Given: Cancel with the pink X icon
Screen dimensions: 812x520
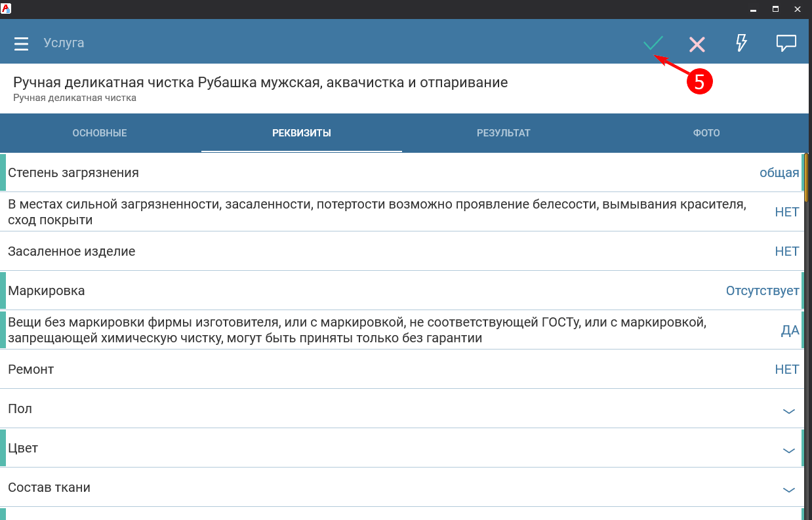Looking at the screenshot, I should pos(697,44).
